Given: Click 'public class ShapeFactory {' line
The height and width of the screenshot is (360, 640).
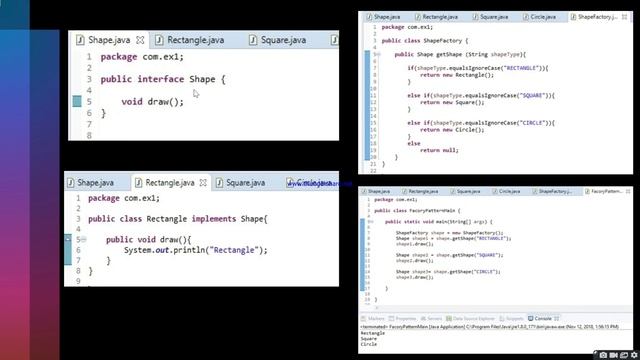Looking at the screenshot, I should 425,41.
